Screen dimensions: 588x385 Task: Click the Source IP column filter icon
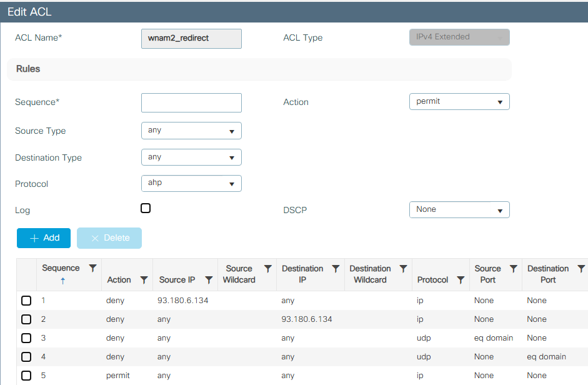(x=209, y=280)
